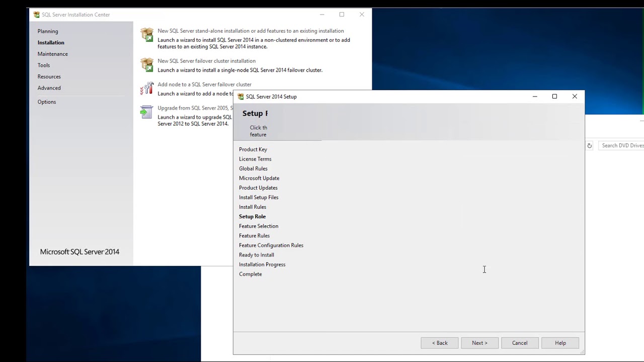644x362 pixels.
Task: Open the Advanced section
Action: (x=49, y=88)
